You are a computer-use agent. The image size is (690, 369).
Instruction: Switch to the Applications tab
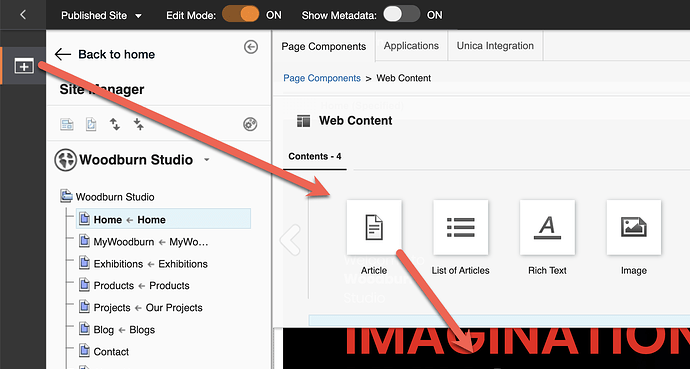click(411, 46)
